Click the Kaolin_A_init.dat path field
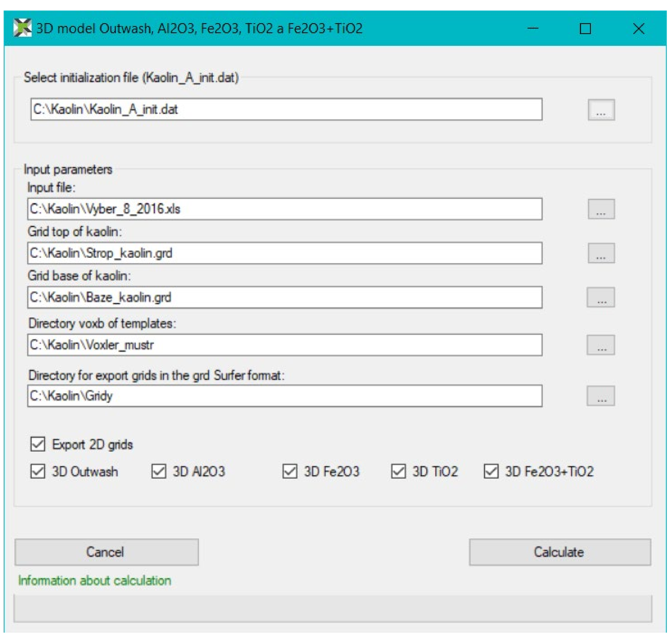 click(x=286, y=110)
